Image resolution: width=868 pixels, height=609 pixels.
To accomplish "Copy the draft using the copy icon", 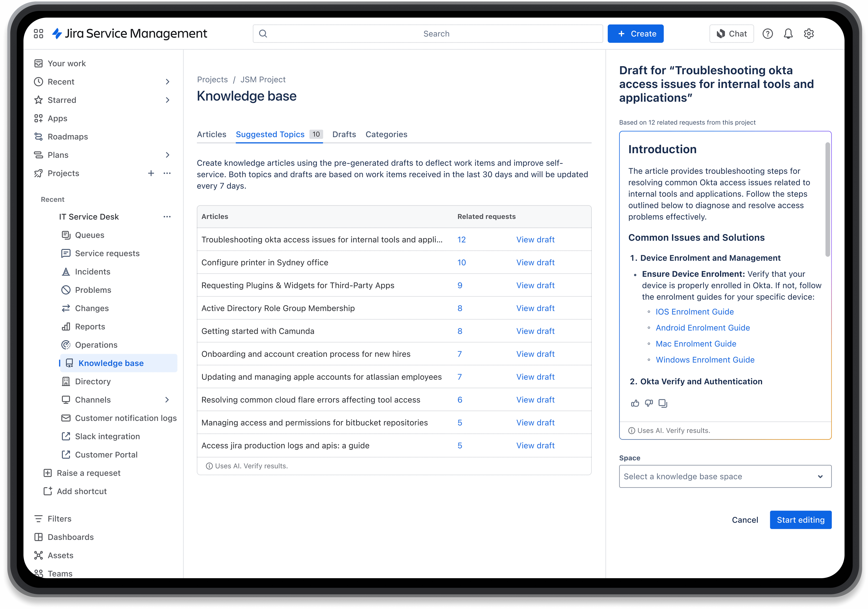I will [x=663, y=403].
